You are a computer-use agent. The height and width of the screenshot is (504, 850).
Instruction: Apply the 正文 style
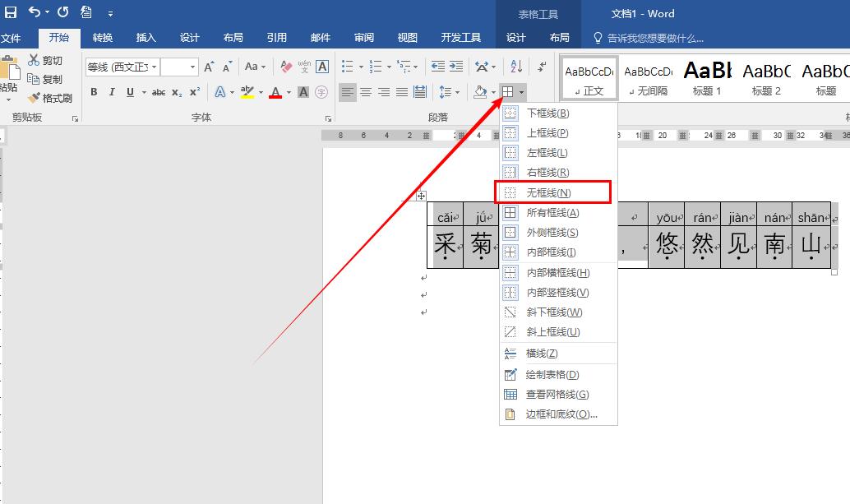coord(589,78)
